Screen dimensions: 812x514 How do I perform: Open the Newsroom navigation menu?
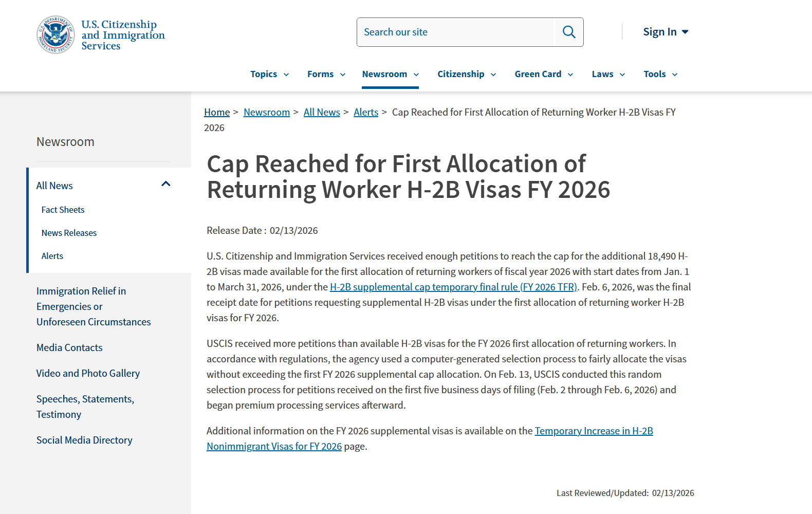tap(390, 74)
